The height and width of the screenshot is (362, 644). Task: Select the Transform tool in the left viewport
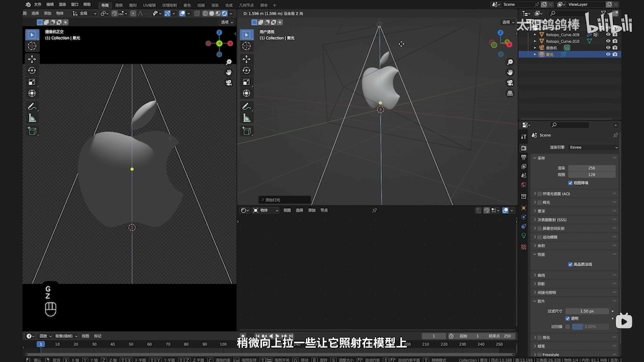click(x=32, y=93)
